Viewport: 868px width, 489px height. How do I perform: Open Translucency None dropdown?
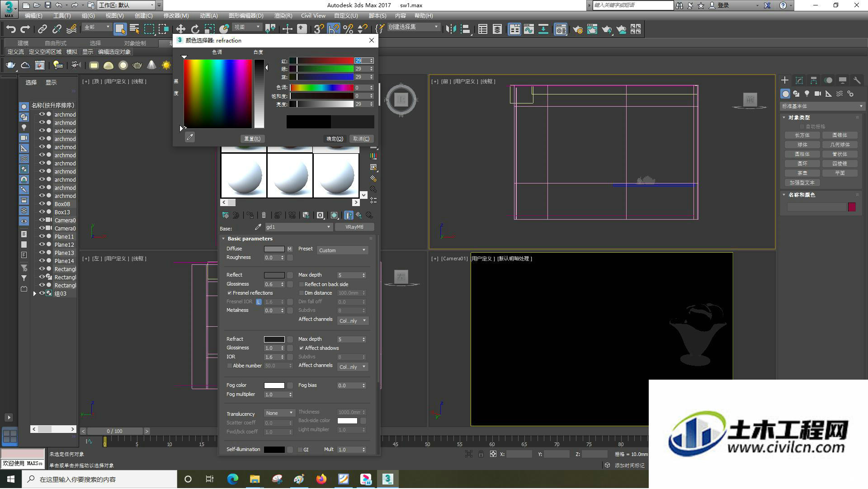[279, 413]
